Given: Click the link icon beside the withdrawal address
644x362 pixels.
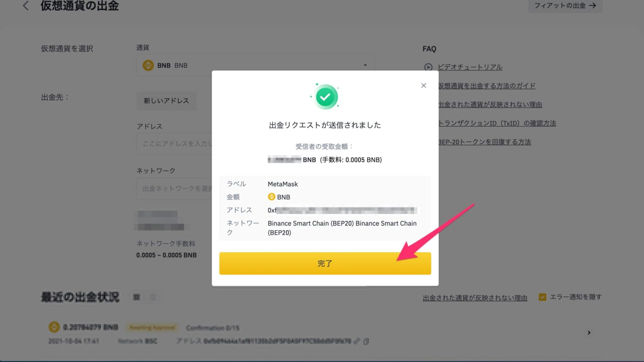Looking at the screenshot, I should (357, 341).
